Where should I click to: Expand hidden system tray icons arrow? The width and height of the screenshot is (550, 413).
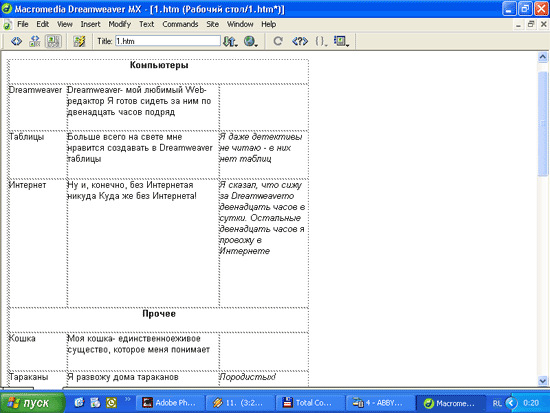click(511, 403)
